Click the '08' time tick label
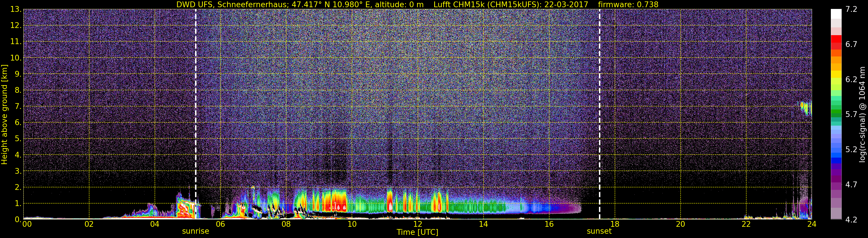 coord(286,224)
